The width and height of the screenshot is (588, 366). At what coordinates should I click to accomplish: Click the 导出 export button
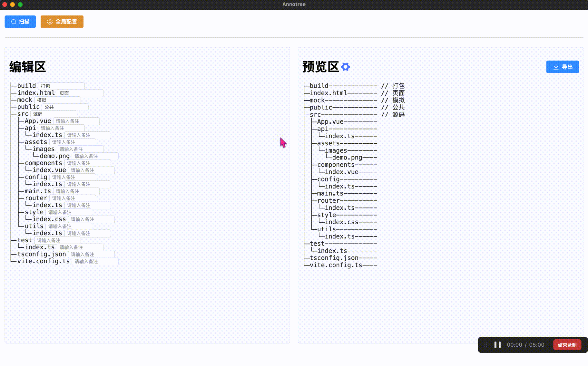click(x=563, y=67)
